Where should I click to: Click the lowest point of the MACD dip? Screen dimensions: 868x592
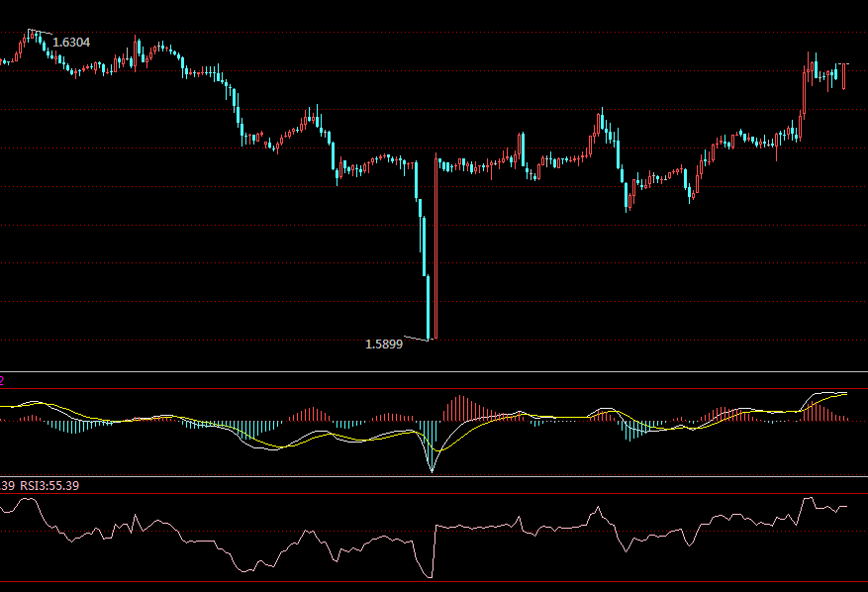pyautogui.click(x=432, y=470)
